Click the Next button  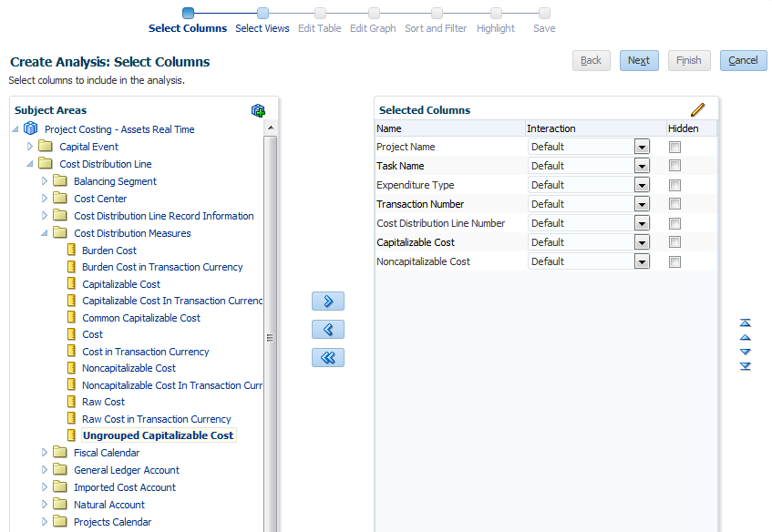(x=639, y=60)
